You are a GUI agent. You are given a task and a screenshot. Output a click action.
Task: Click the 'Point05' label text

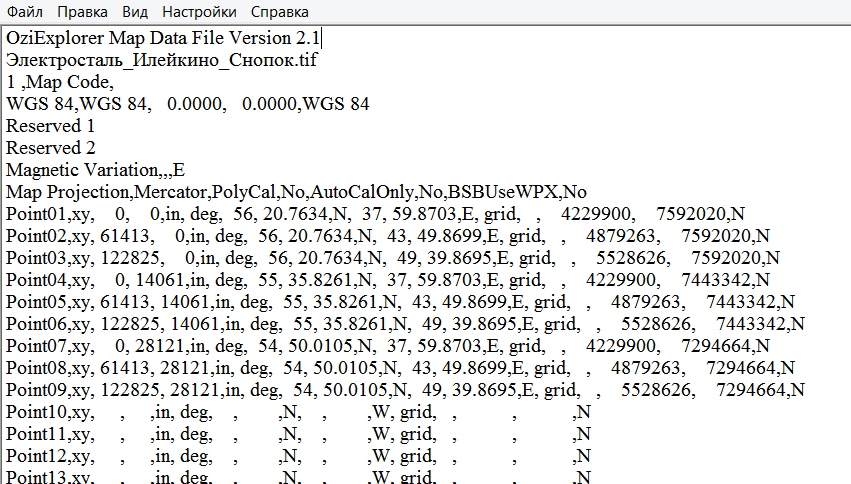point(35,302)
